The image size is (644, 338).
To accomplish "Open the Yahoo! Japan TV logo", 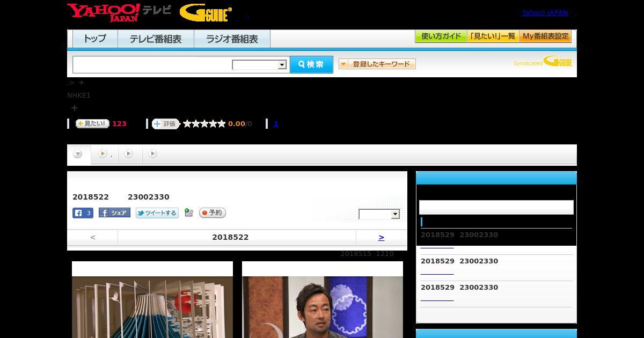I will (x=119, y=12).
